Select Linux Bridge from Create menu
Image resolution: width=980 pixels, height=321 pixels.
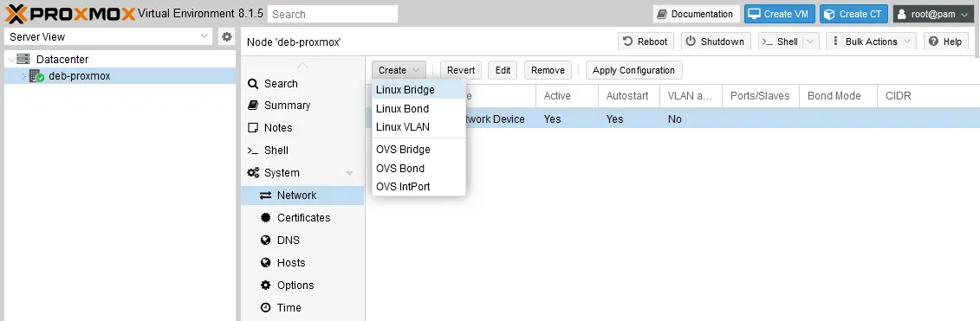point(419,90)
